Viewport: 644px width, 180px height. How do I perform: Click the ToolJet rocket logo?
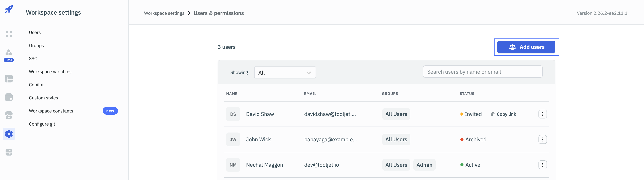9,10
